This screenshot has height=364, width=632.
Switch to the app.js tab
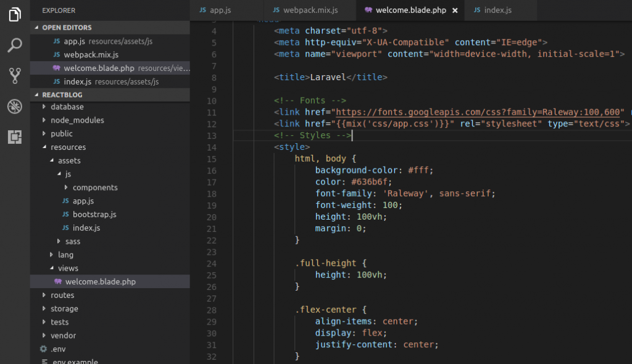tap(226, 10)
